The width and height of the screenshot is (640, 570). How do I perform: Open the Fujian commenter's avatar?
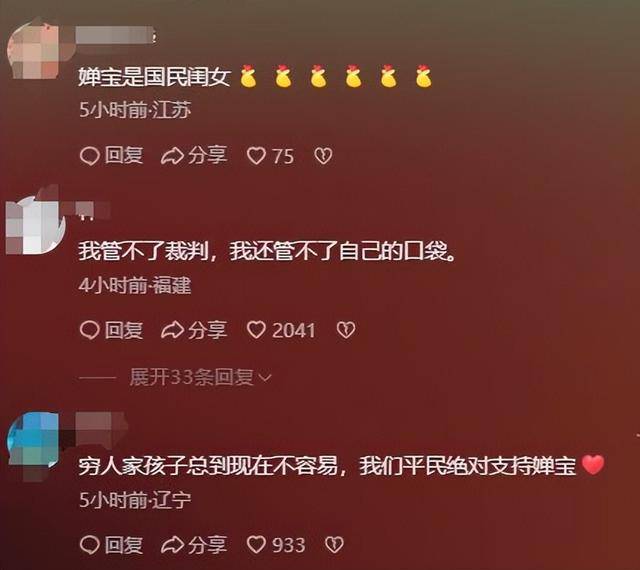point(34,226)
